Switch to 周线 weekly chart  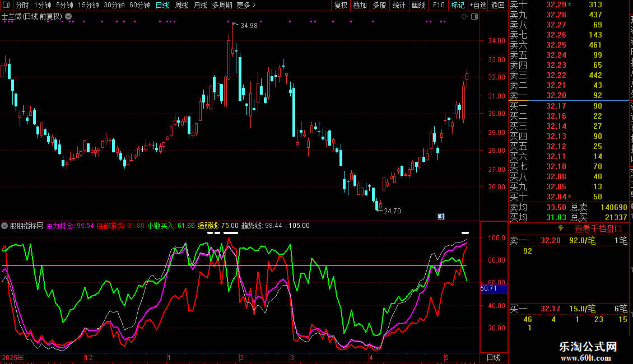click(x=181, y=5)
